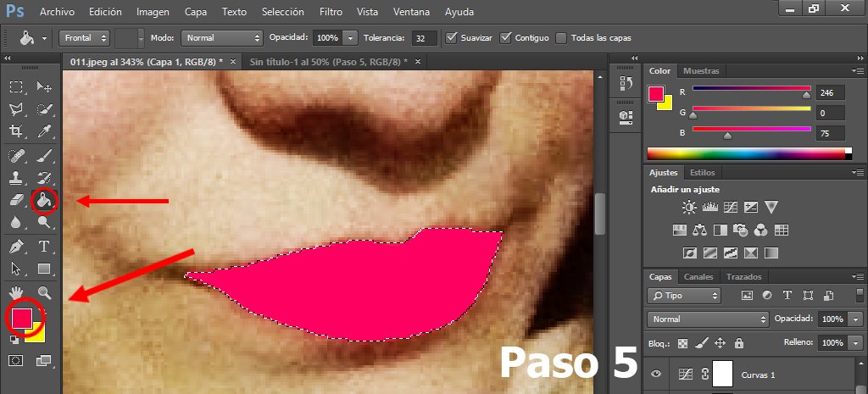This screenshot has height=394, width=868.
Task: Select the Quick Selection tool
Action: click(44, 109)
